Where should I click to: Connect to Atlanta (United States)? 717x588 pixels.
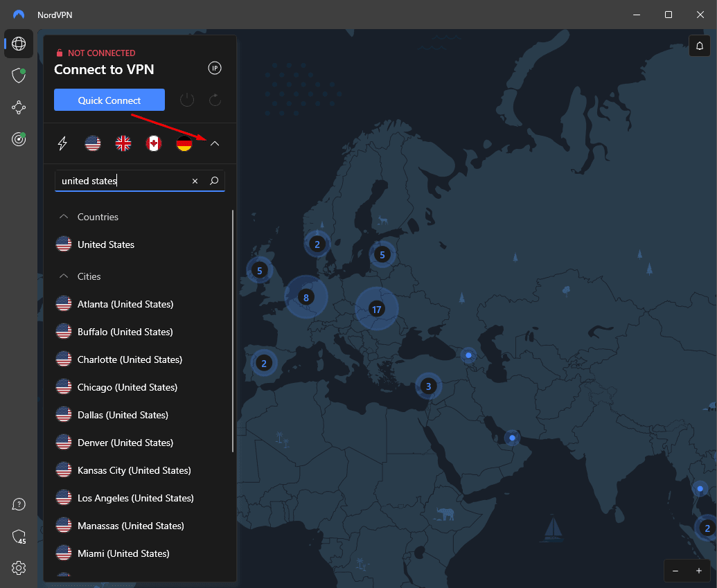[x=140, y=304]
